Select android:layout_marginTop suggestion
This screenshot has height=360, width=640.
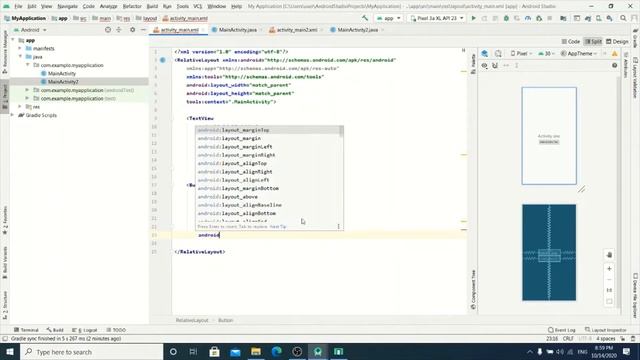[x=267, y=130]
